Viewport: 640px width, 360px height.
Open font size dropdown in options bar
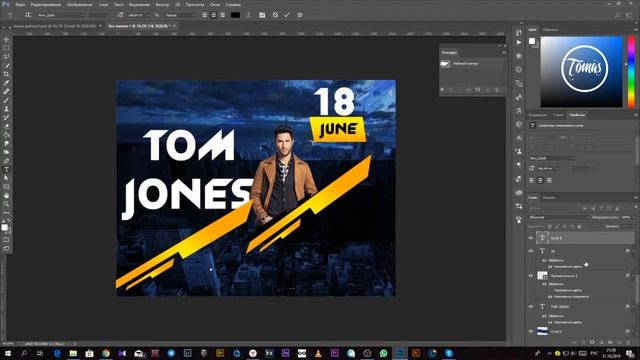(x=138, y=15)
